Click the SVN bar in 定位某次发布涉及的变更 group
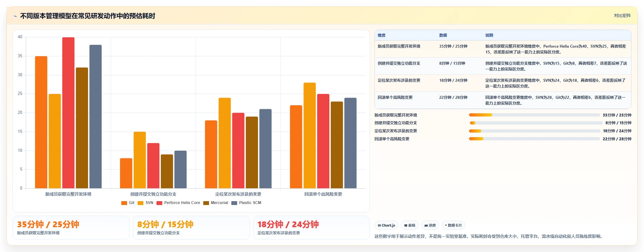This screenshot has width=644, height=252. (x=225, y=143)
